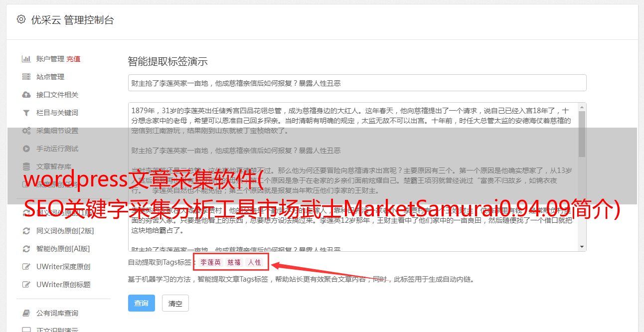Image resolution: width=644 pixels, height=332 pixels.
Task: Click the article title input field
Action: [357, 83]
